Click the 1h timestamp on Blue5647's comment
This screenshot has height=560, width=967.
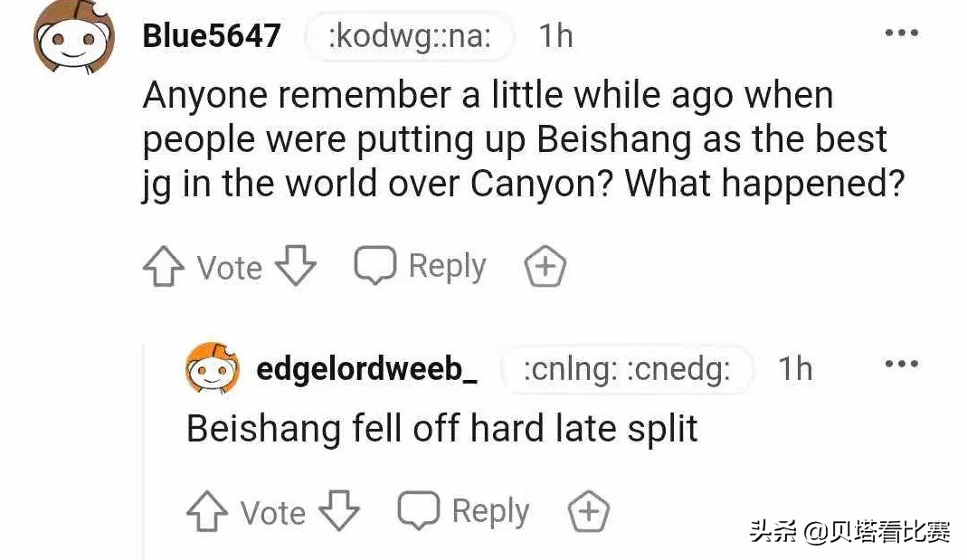tap(555, 36)
